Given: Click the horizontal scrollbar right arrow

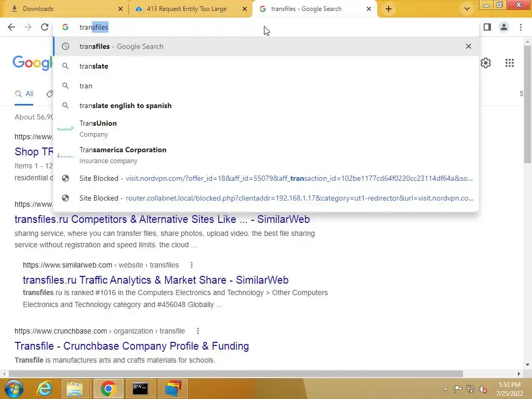Looking at the screenshot, I should click(x=519, y=374).
